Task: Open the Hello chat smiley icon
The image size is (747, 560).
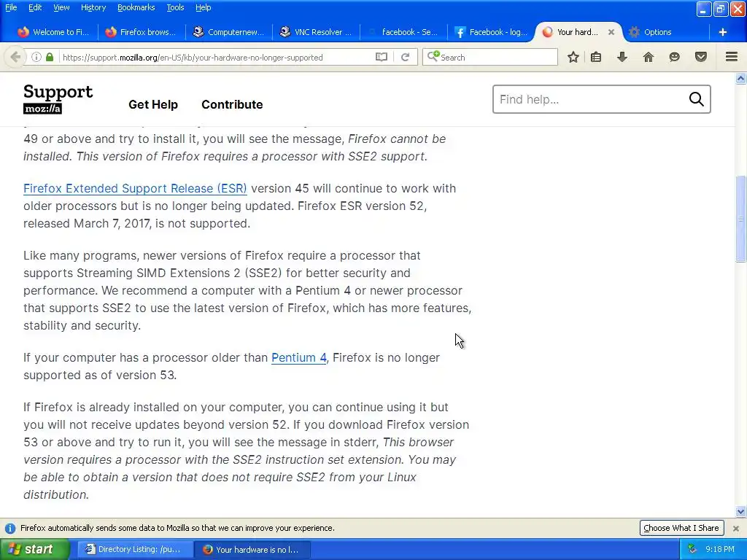Action: pos(674,57)
